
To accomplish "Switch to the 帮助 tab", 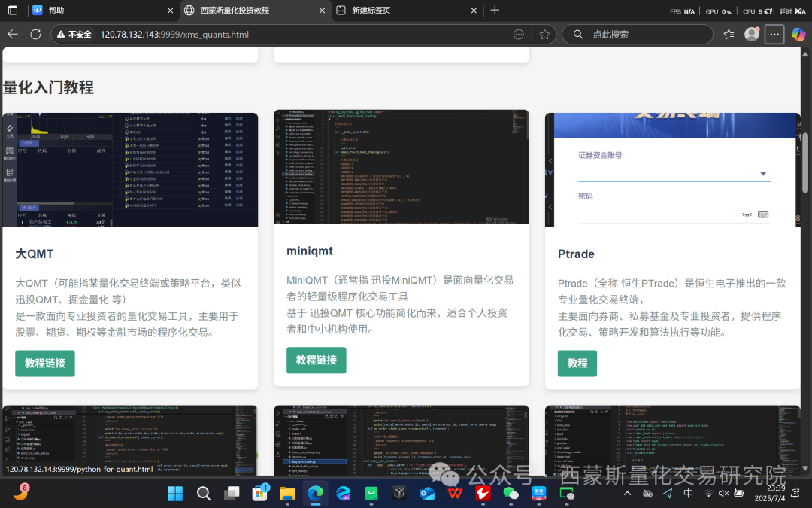I will (x=102, y=10).
